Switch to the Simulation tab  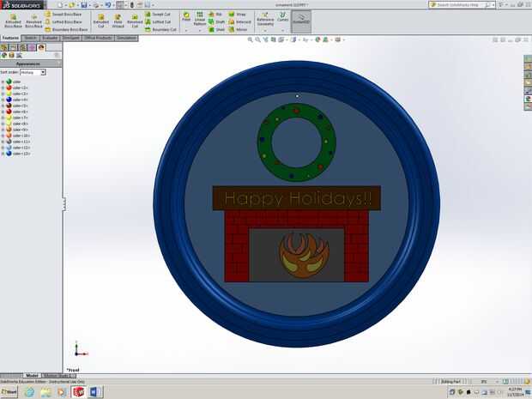(x=126, y=38)
